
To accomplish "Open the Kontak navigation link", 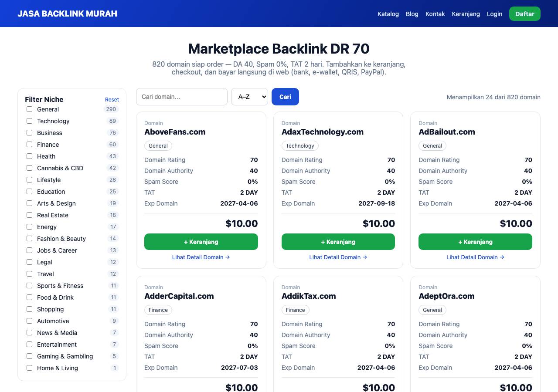I will click(435, 14).
